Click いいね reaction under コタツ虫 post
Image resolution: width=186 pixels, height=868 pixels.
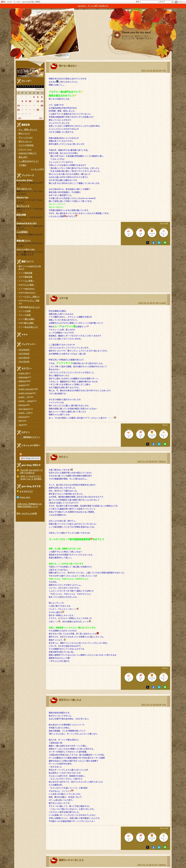(129, 434)
